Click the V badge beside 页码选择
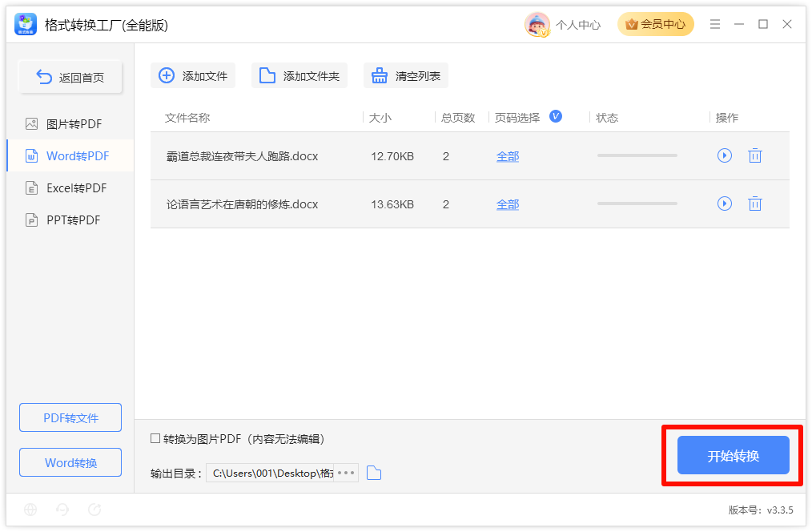812x532 pixels. tap(556, 116)
